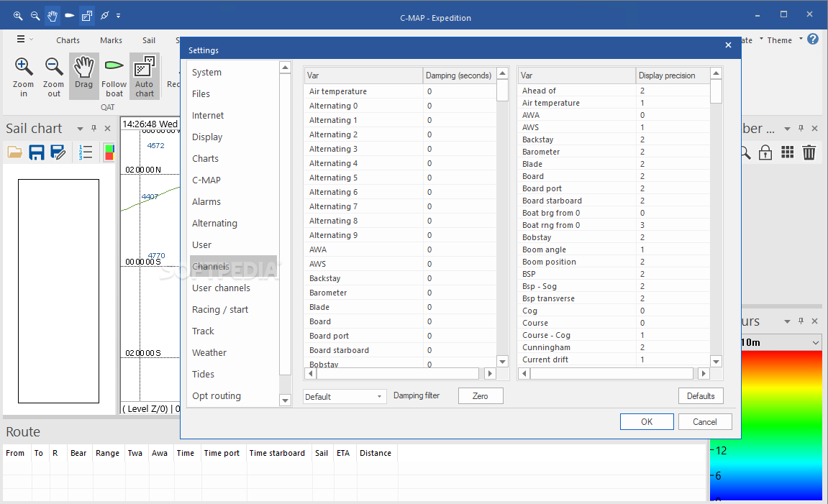This screenshot has height=504, width=828.
Task: Click the grid icon in right panel
Action: 787,152
